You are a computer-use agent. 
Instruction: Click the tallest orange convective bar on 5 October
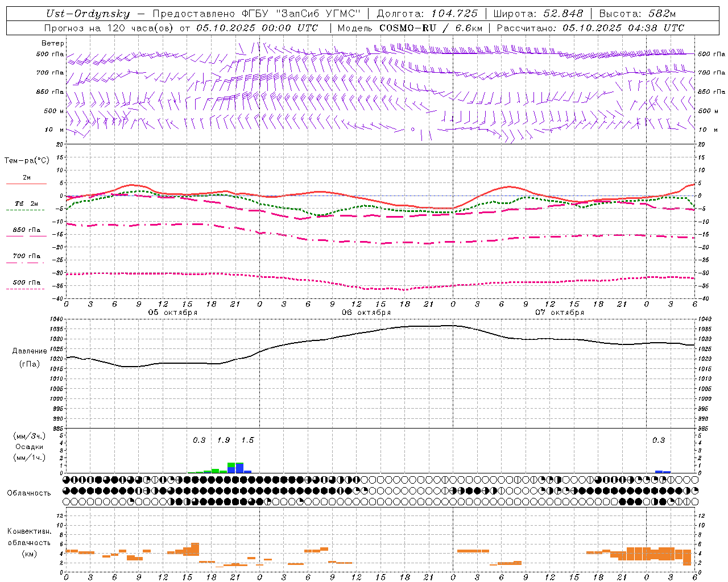pyautogui.click(x=195, y=549)
